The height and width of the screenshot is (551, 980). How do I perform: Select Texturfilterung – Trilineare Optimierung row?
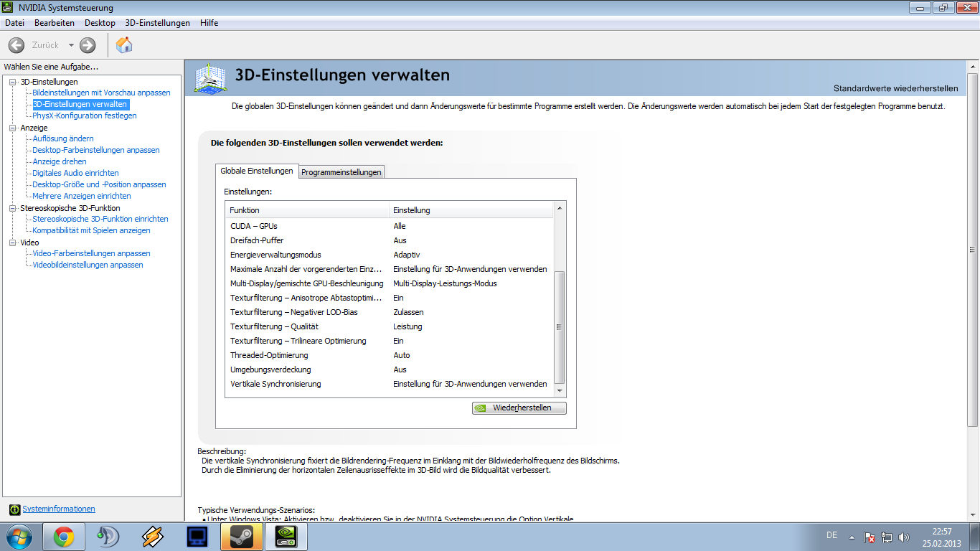click(x=390, y=341)
